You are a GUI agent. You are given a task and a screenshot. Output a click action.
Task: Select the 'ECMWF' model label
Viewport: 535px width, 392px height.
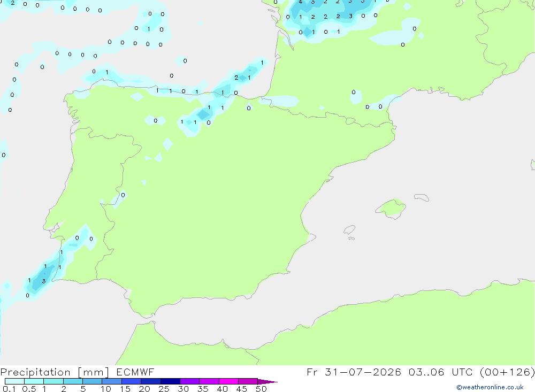pos(135,372)
